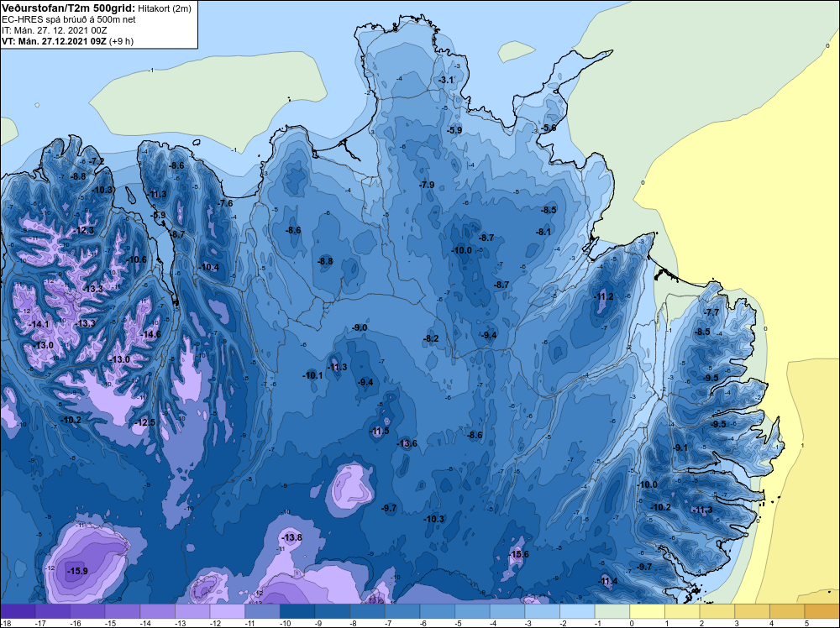The width and height of the screenshot is (840, 628).
Task: Click the -7.7 temperature value
Action: (711, 312)
